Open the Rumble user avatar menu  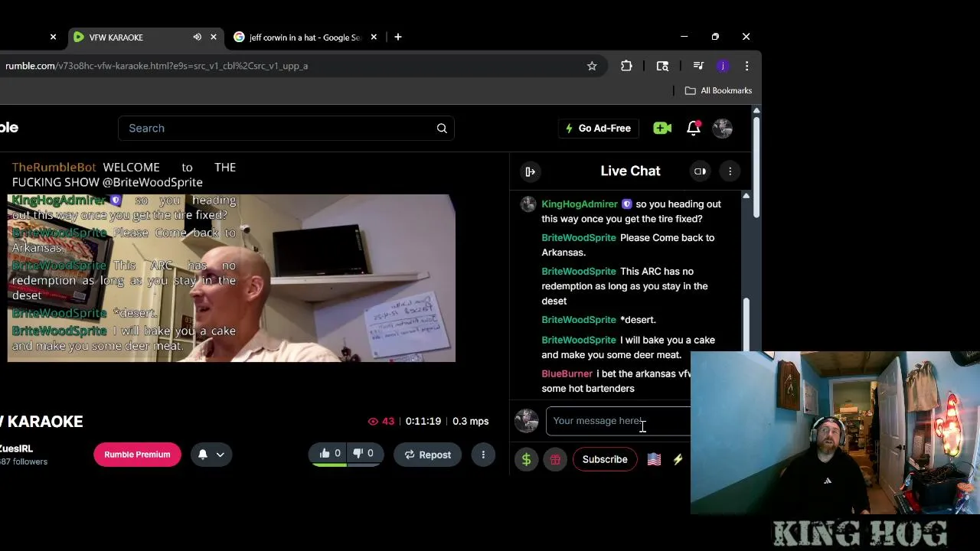(722, 128)
